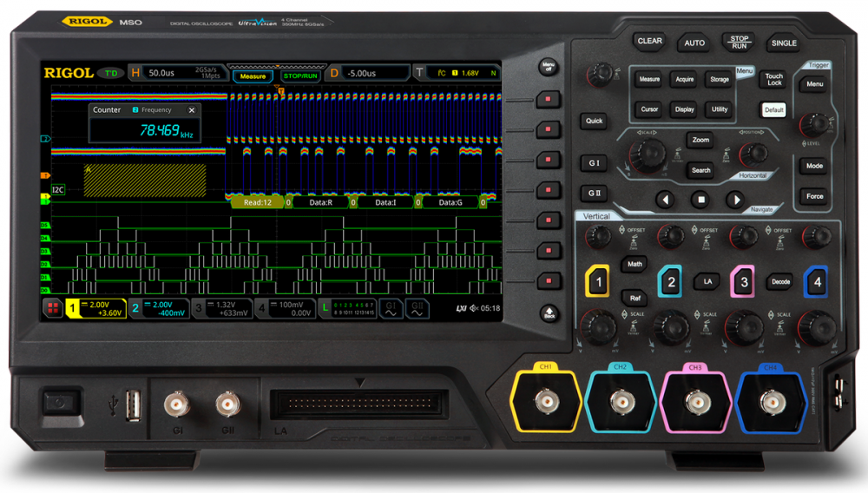The image size is (868, 493).
Task: Open the channel 3 on-screen settings label
Action: pos(222,308)
